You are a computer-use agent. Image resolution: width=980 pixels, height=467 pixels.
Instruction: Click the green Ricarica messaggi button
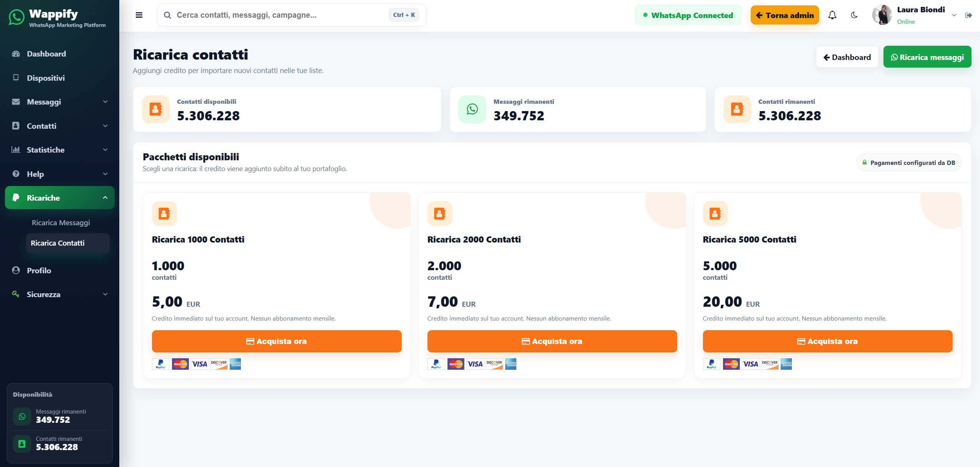pos(927,57)
